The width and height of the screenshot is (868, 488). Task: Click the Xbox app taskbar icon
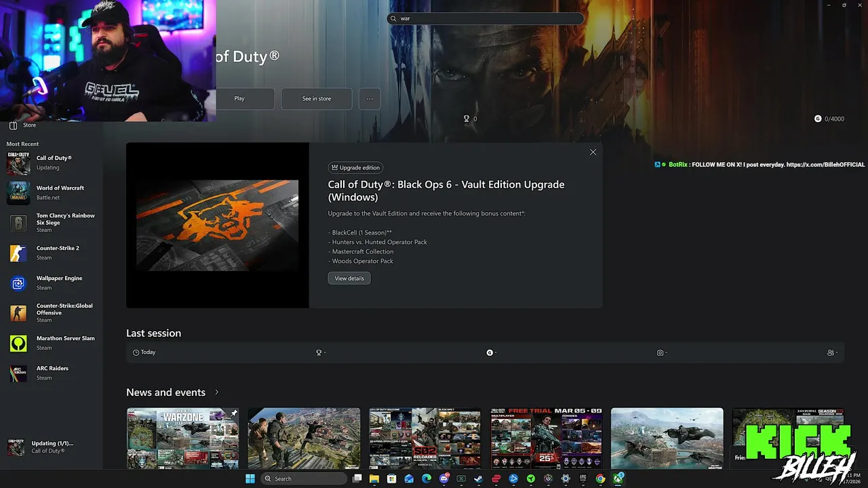coord(618,479)
